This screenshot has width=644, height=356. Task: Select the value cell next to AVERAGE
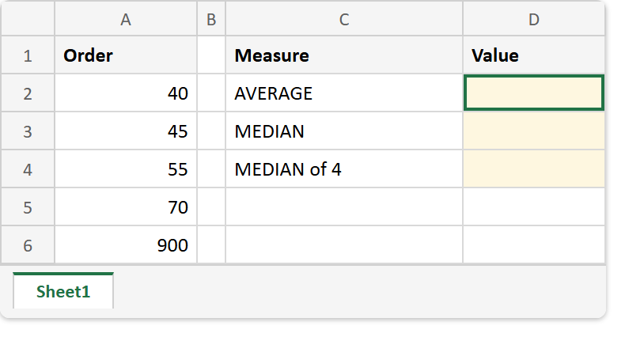(533, 93)
